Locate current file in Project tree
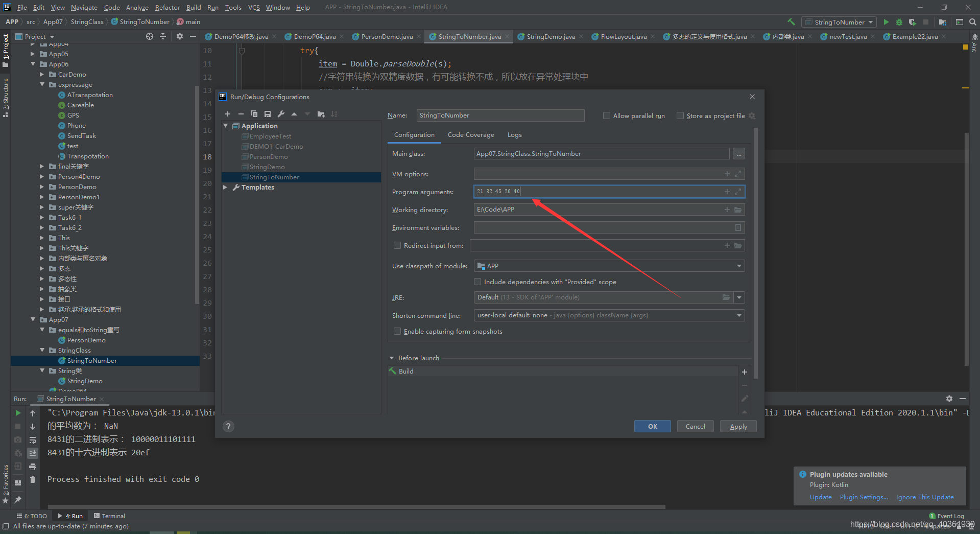Viewport: 980px width, 534px height. click(x=150, y=36)
